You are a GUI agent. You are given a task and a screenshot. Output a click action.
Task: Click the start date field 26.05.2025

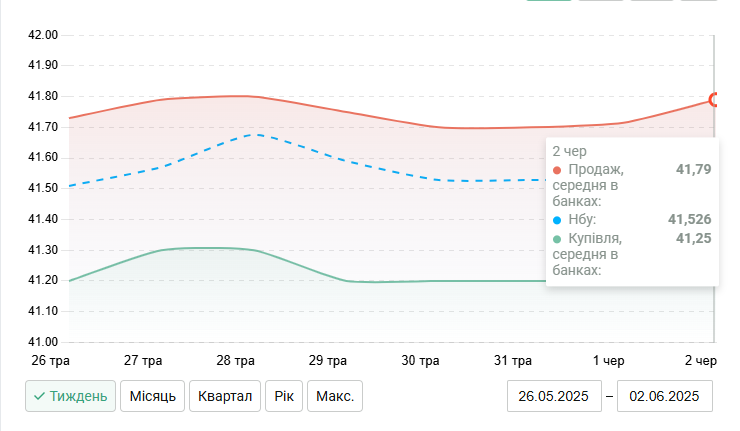pyautogui.click(x=554, y=396)
